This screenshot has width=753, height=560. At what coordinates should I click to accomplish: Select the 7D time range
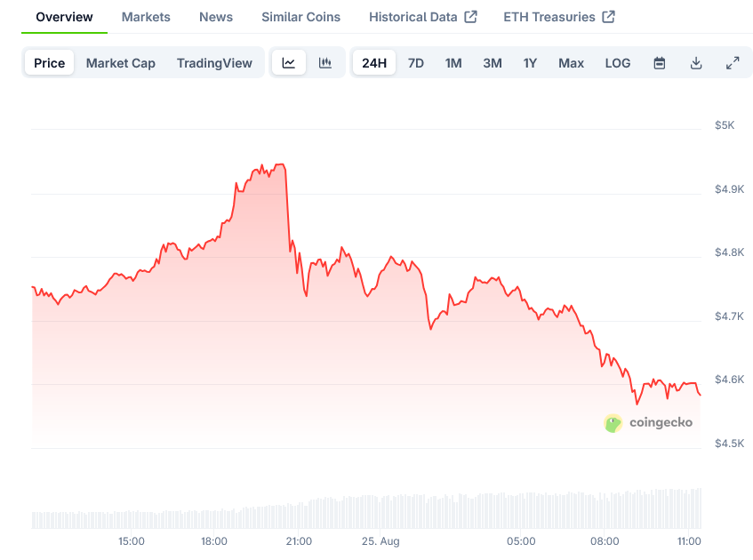coord(416,63)
